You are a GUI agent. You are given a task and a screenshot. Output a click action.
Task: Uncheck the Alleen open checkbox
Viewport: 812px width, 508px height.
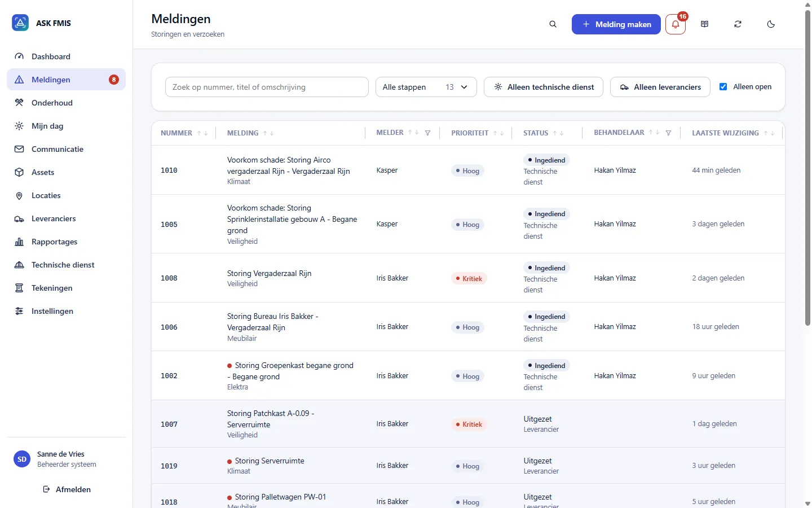click(723, 87)
